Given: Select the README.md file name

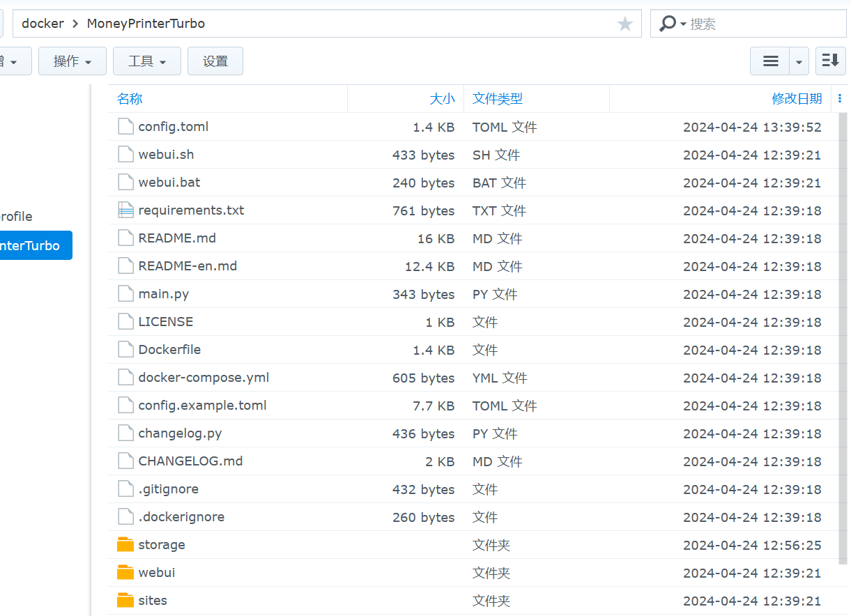Looking at the screenshot, I should pyautogui.click(x=177, y=238).
